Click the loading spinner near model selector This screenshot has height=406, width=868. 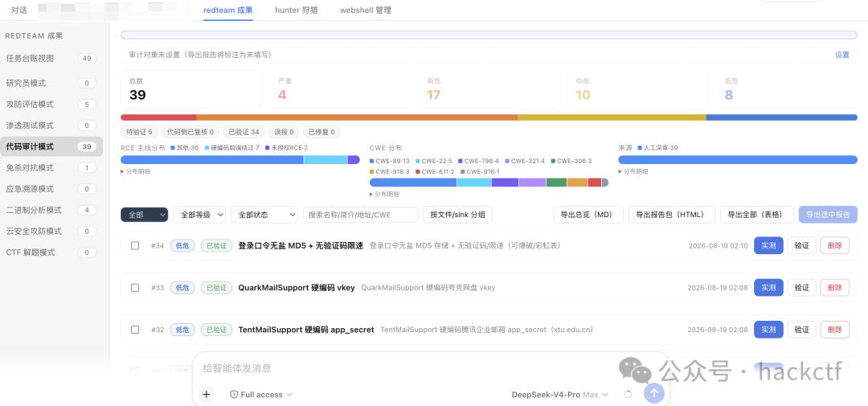click(x=627, y=395)
